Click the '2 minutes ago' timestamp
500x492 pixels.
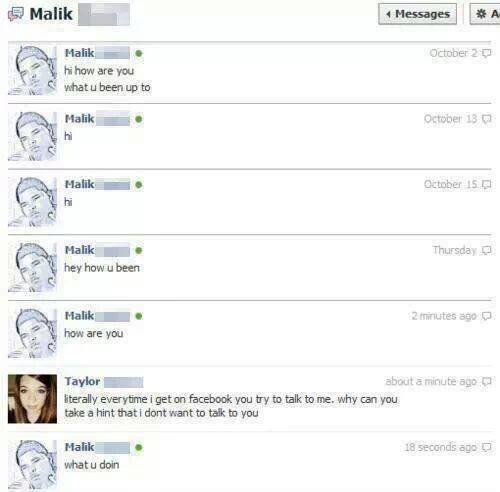444,316
